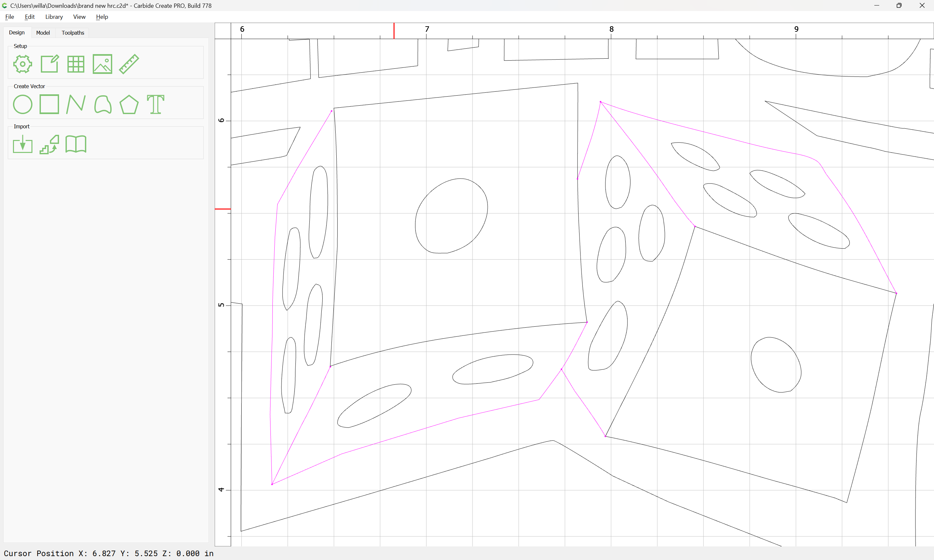Select the Text tool
This screenshot has width=934, height=560.
pyautogui.click(x=156, y=104)
